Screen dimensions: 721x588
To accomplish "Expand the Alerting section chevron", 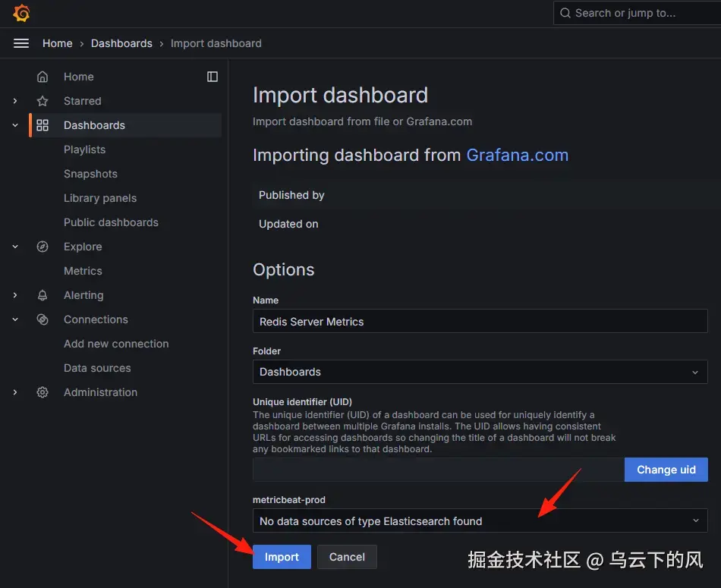I will point(15,295).
